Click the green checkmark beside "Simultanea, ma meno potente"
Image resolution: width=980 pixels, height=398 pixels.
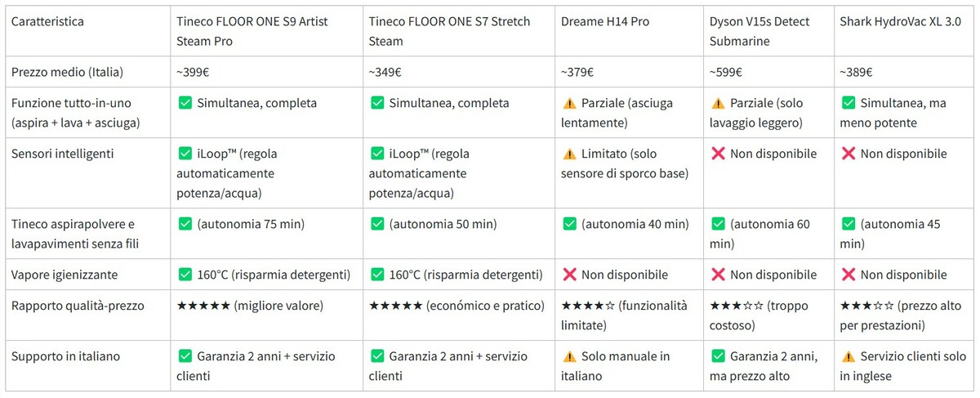(848, 104)
